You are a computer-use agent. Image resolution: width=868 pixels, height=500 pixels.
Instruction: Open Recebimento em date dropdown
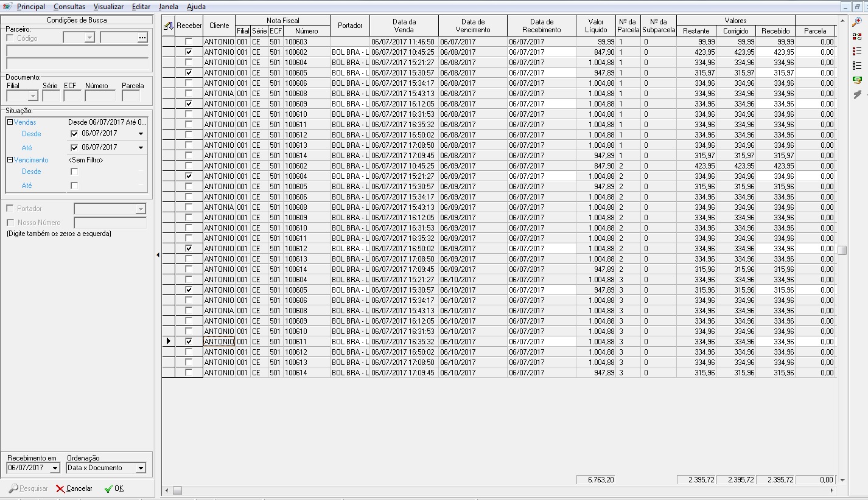point(55,468)
